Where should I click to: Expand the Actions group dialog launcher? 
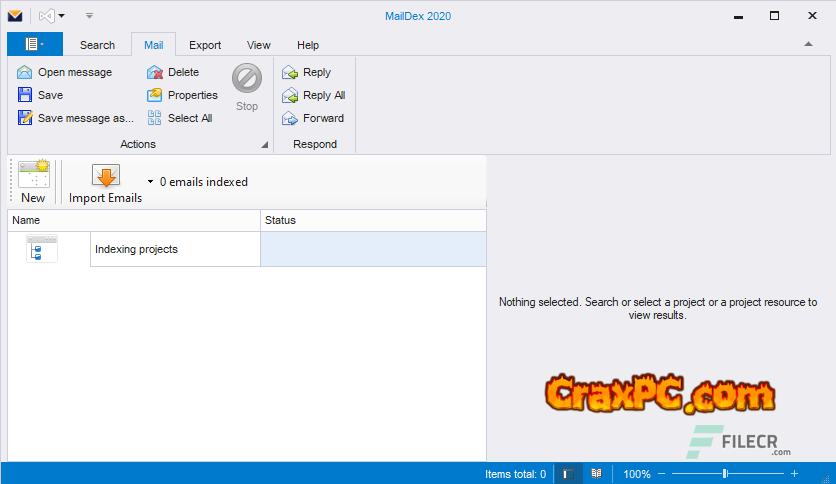point(265,145)
